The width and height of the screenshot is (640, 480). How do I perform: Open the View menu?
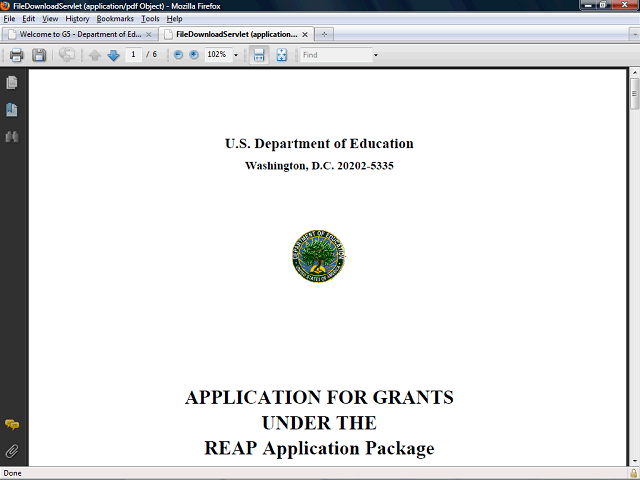tap(50, 19)
